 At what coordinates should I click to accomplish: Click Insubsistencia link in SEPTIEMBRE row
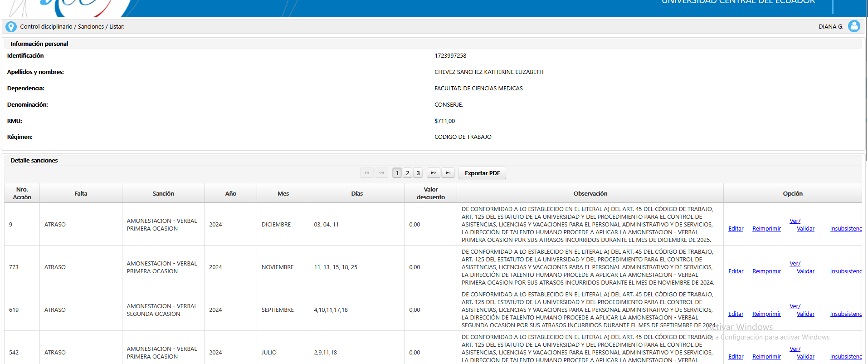[x=846, y=314]
